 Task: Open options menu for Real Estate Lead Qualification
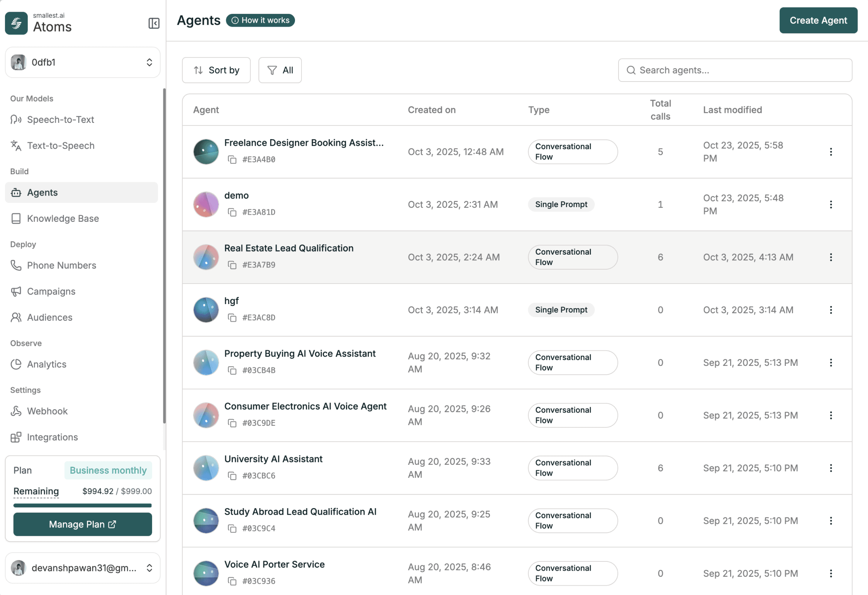point(831,257)
